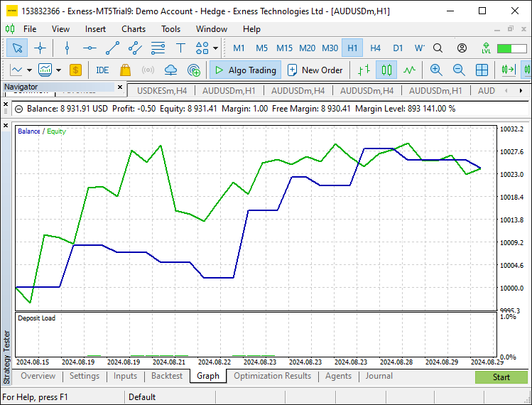The image size is (532, 405).
Task: Select the H1 timeframe
Action: point(352,48)
